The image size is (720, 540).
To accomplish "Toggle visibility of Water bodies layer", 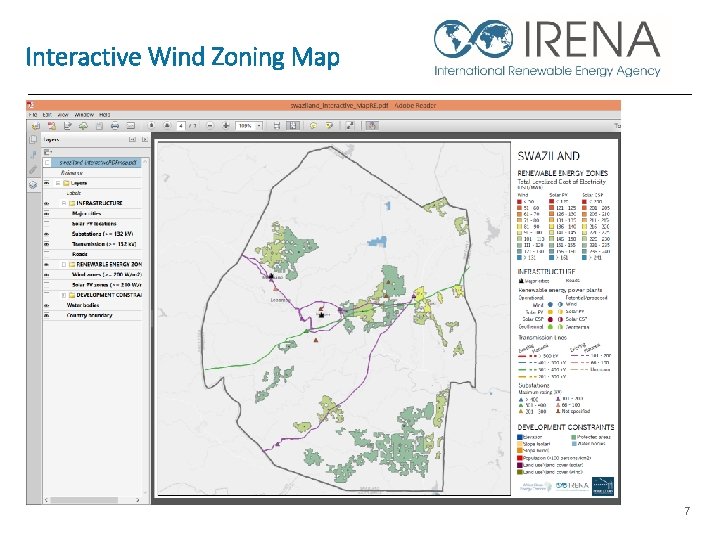I will (x=47, y=305).
